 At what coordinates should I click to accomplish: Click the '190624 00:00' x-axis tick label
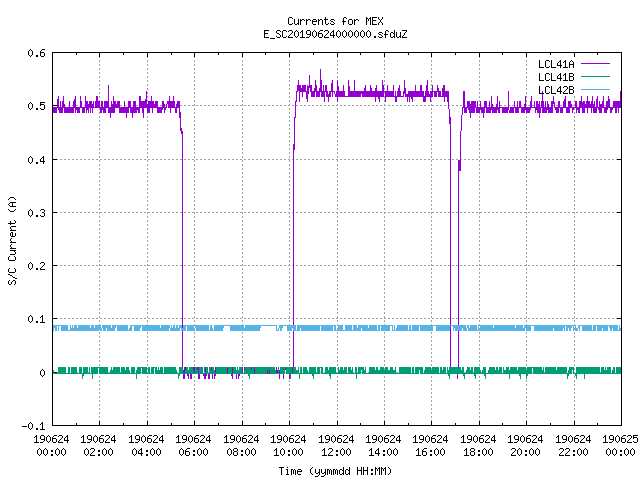(x=51, y=446)
